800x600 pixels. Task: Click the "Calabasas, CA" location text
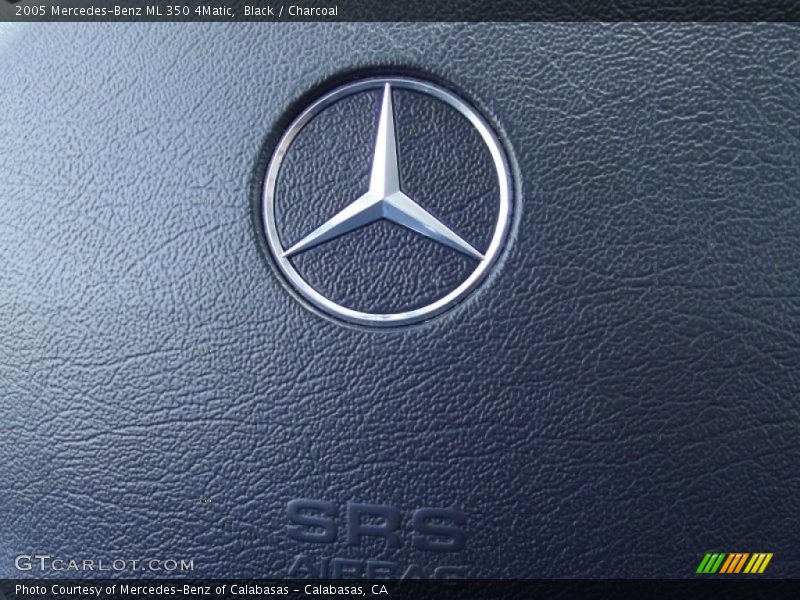[346, 590]
